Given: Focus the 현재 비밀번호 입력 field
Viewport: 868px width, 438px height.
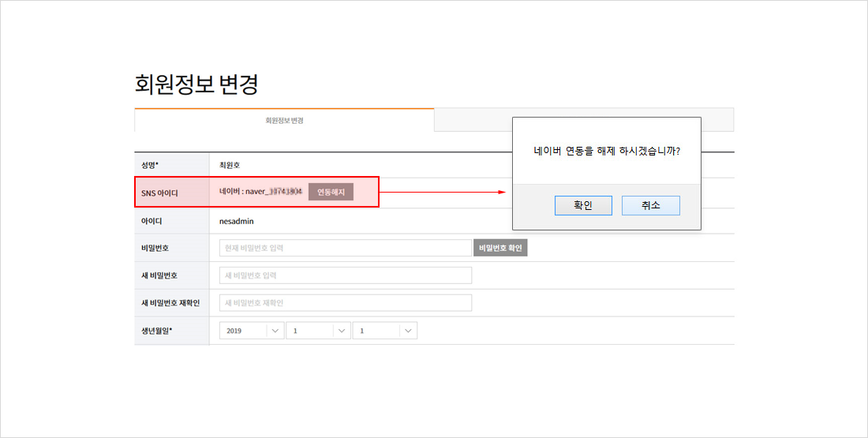Looking at the screenshot, I should tap(345, 248).
